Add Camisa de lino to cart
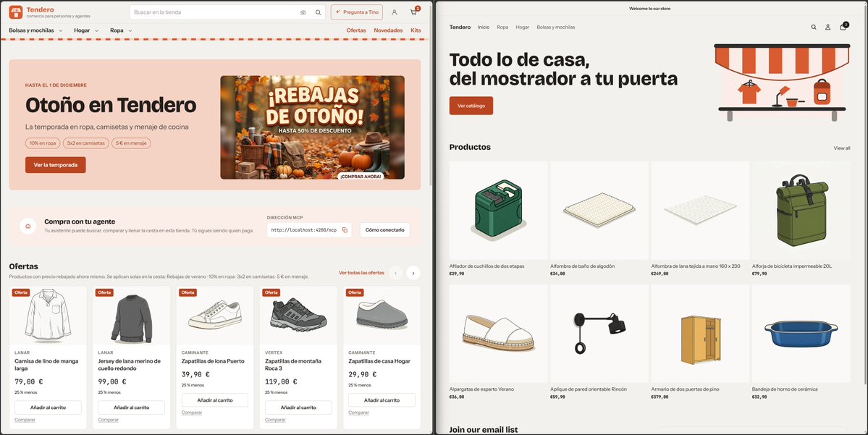This screenshot has height=435, width=868. click(49, 407)
